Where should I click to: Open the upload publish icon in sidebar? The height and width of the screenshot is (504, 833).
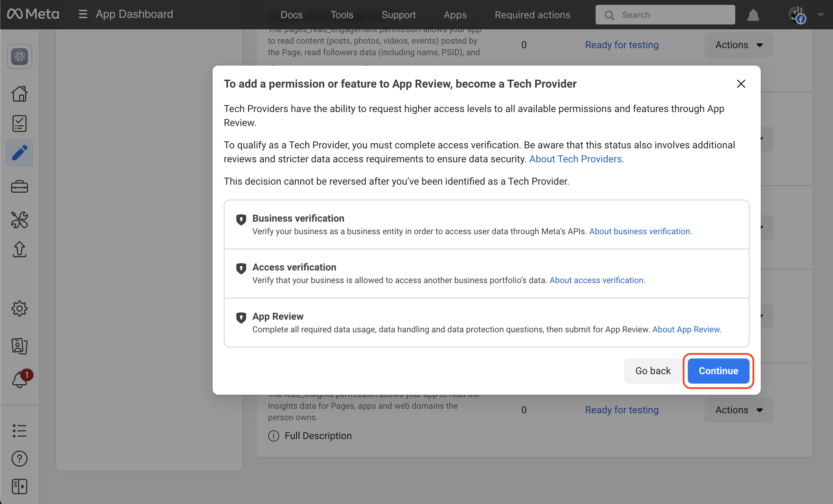[x=20, y=249]
